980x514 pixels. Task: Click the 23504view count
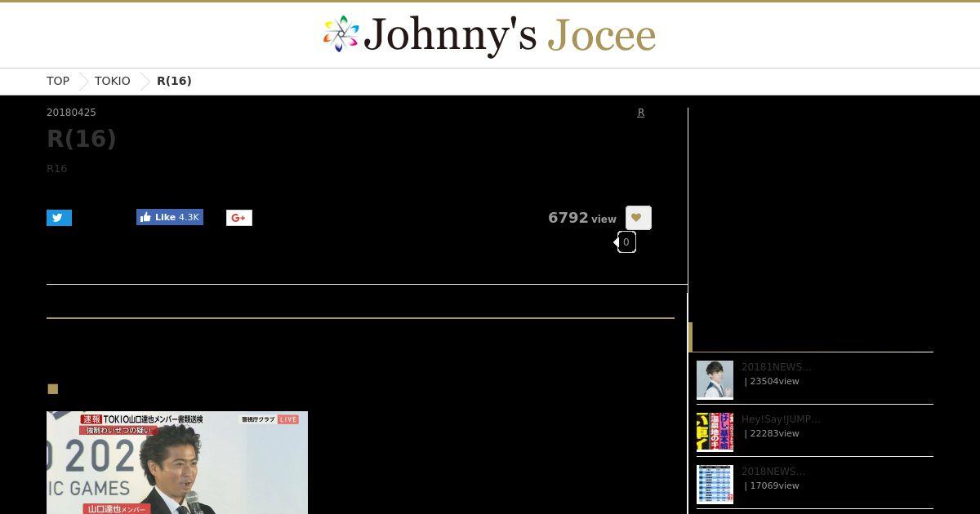[x=774, y=381]
